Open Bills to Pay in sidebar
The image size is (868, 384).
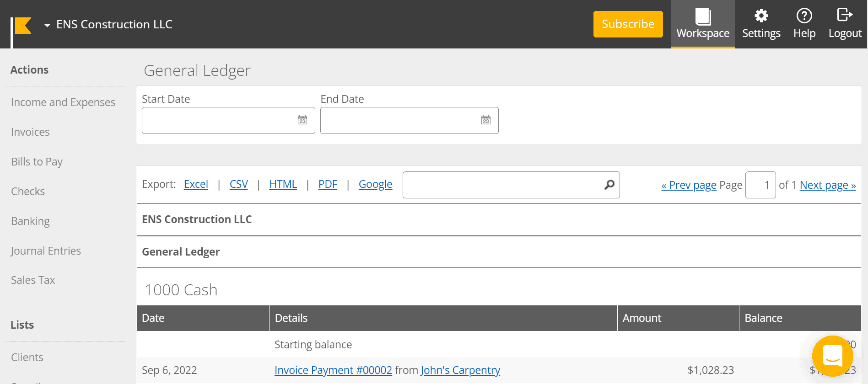(x=37, y=162)
